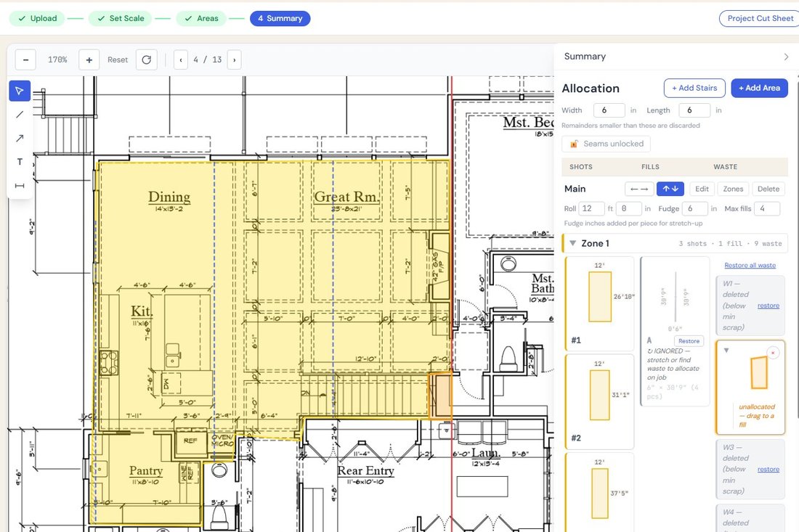This screenshot has width=799, height=532.
Task: Click the WASTE column header
Action: 725,167
